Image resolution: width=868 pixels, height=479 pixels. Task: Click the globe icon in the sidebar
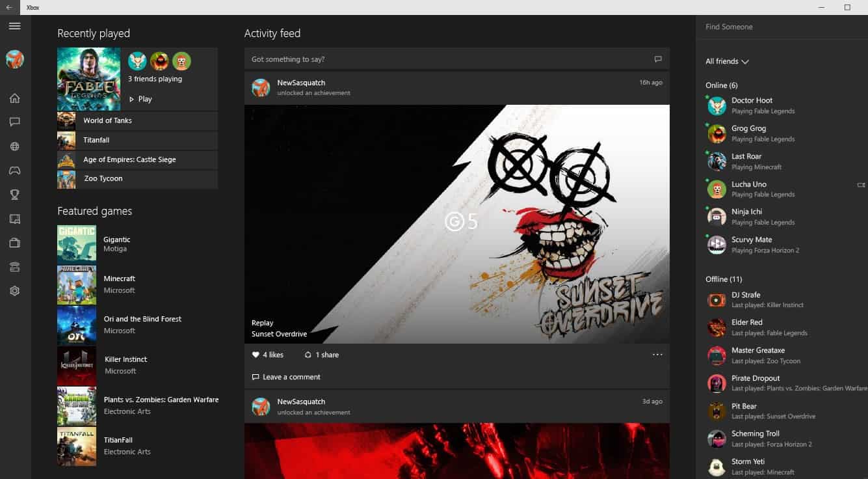14,146
